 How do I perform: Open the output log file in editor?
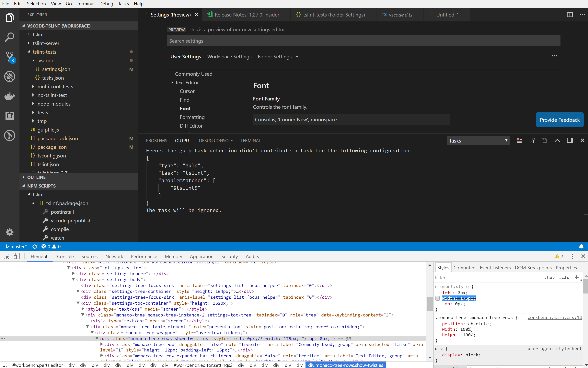click(544, 140)
